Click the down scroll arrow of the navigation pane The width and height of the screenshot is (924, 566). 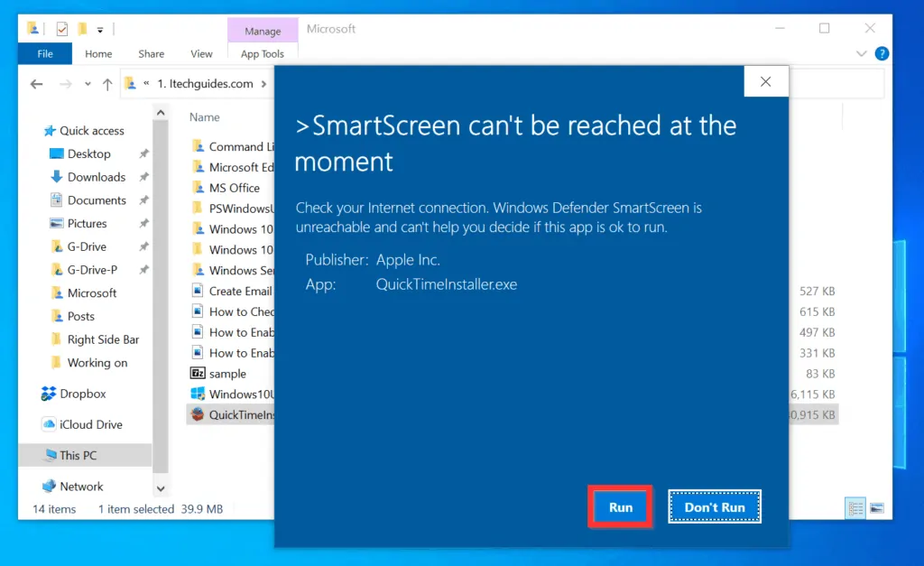161,487
